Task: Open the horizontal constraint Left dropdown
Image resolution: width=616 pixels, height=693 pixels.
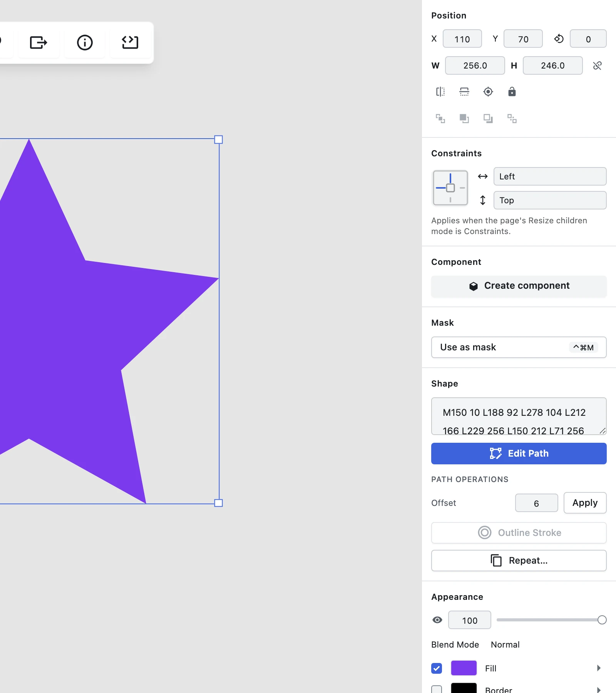Action: point(550,176)
